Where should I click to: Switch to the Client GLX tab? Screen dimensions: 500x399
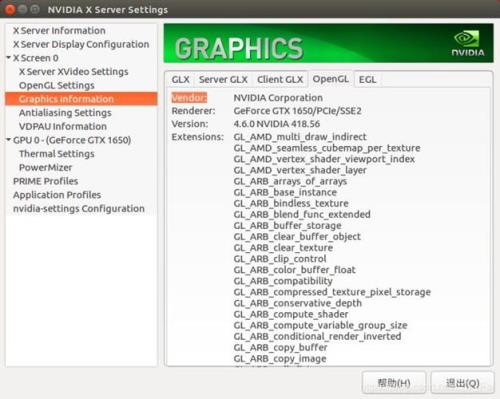280,80
